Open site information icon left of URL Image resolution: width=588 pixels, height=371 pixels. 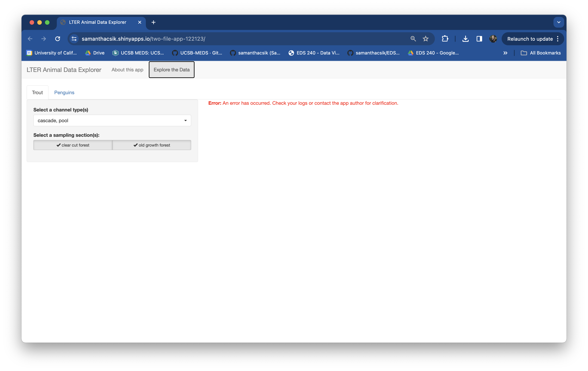[x=74, y=39]
